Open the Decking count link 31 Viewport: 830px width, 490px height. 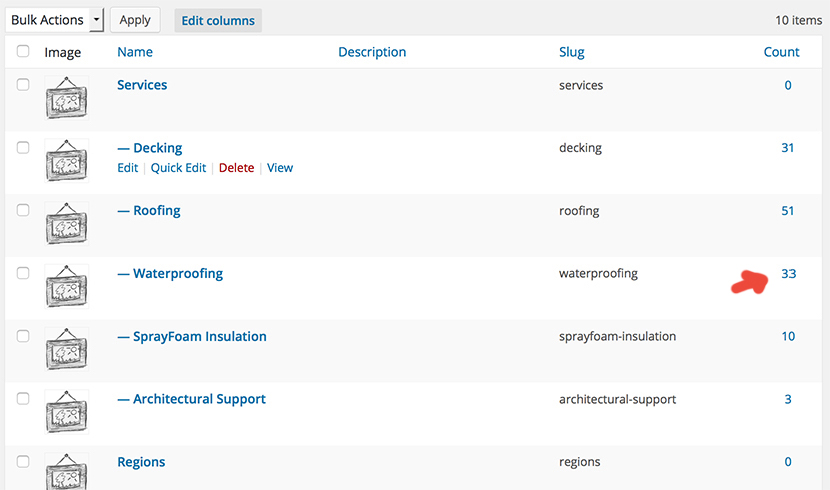(x=788, y=148)
